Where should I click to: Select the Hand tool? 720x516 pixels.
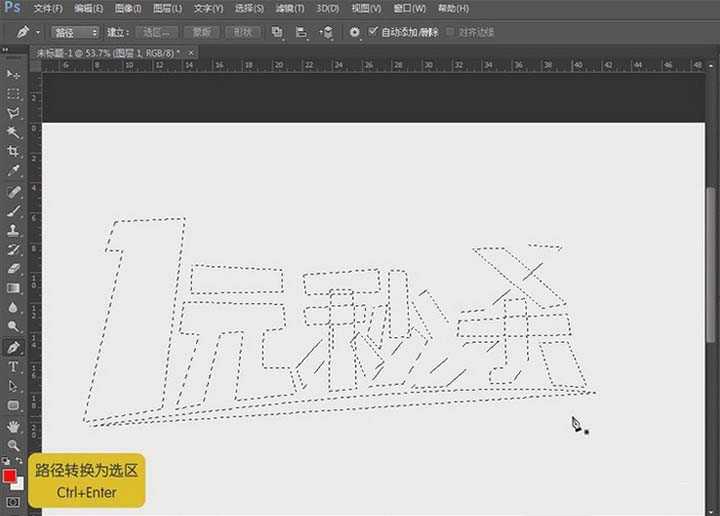[13, 425]
